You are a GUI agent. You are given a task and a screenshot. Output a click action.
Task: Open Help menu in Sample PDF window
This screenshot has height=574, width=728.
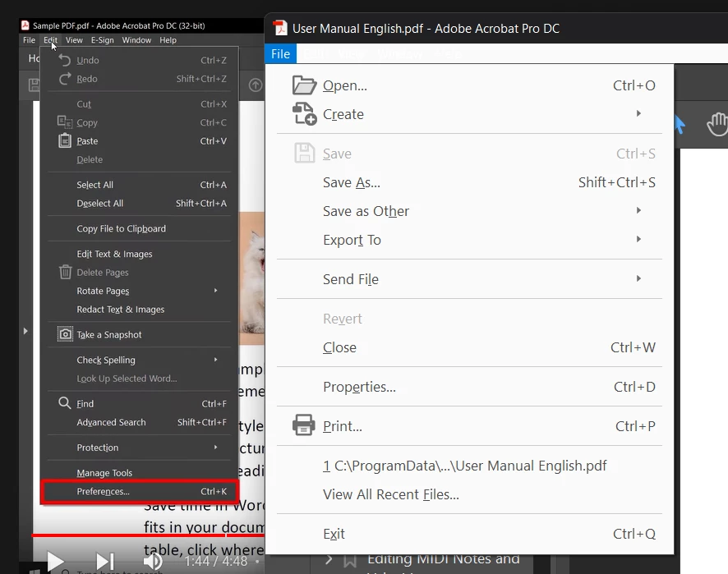click(168, 40)
